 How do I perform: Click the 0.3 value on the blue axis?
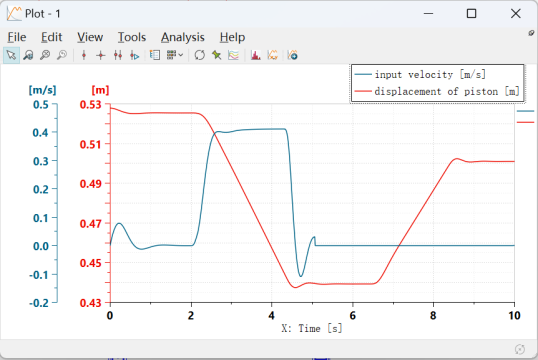coord(41,161)
